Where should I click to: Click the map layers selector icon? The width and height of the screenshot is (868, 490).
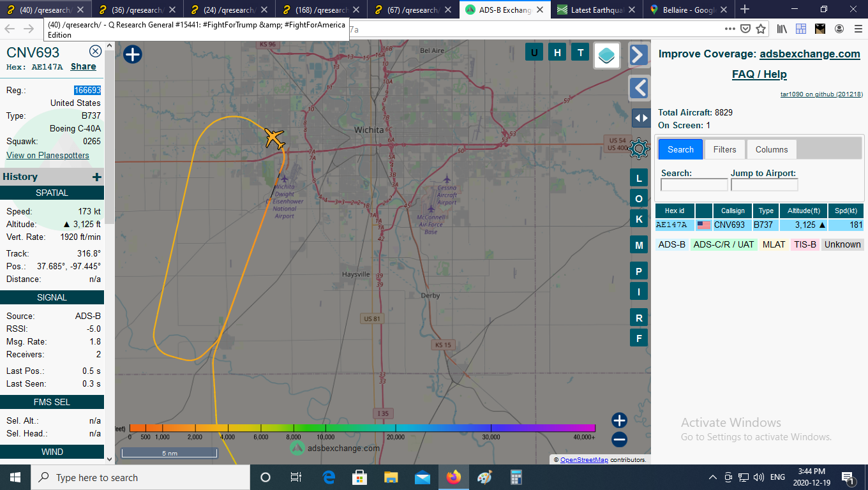click(607, 55)
